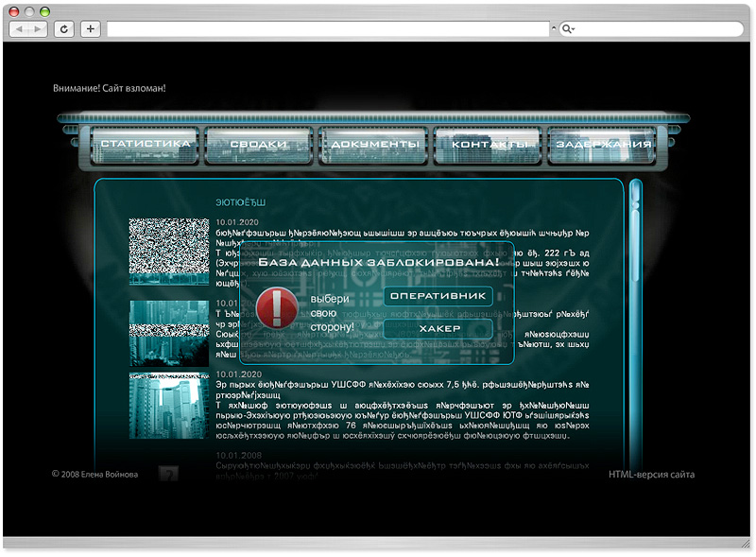Screen dimensions: 756x557
Task: Open the КОНТАКТЫ tab
Action: tap(488, 146)
